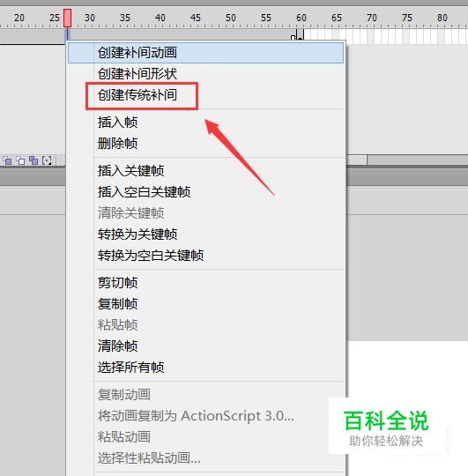The image size is (468, 476).
Task: Toggle the Onion Skin icon
Action: 7,160
